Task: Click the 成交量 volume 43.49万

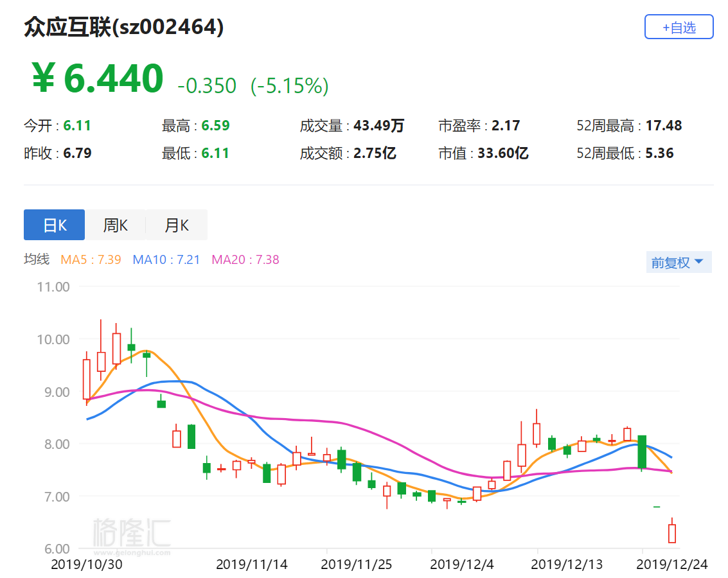Action: point(379,125)
